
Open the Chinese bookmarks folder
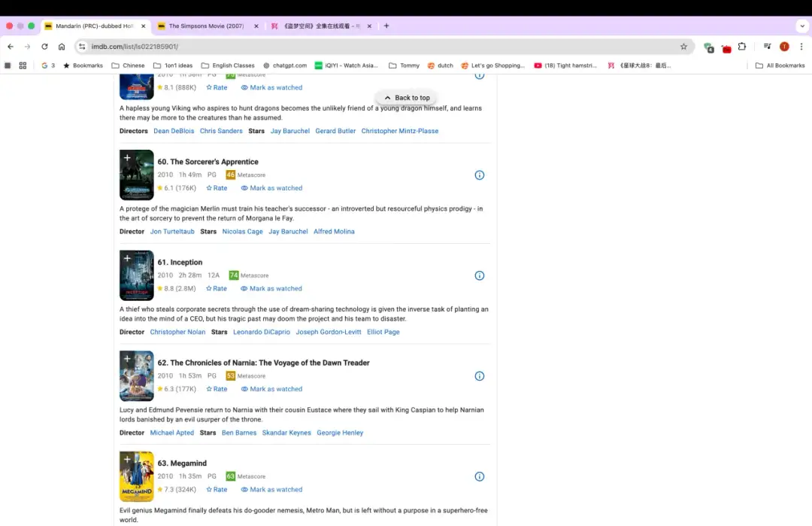(128, 65)
